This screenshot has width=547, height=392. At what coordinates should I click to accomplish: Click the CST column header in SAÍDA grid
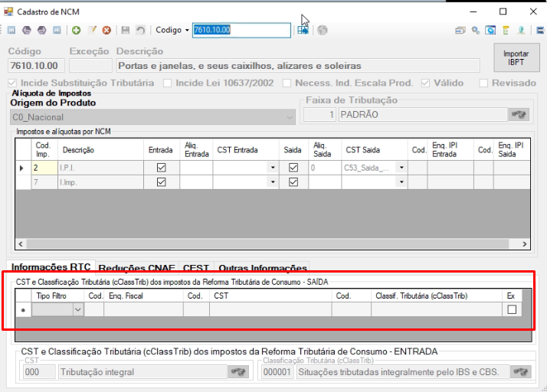click(270, 296)
